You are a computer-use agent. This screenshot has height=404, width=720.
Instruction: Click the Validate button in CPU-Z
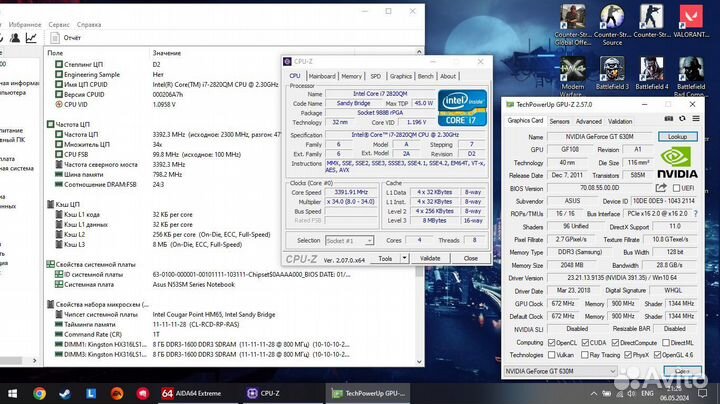[430, 258]
